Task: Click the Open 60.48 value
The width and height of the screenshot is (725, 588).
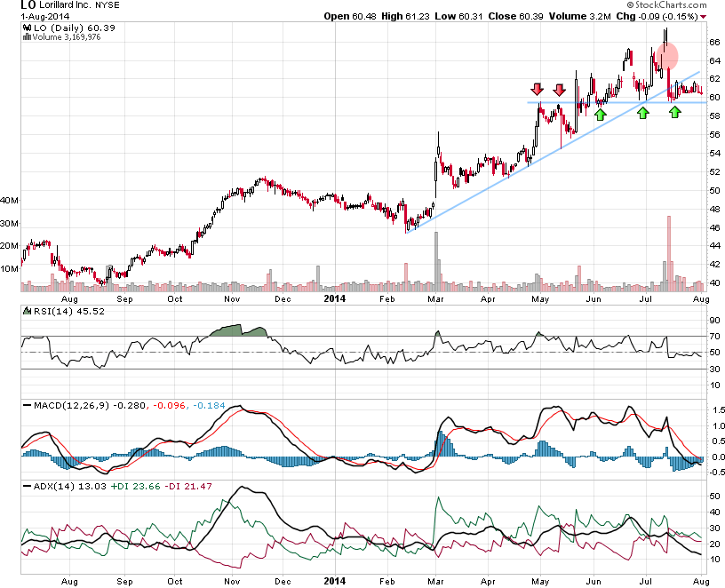Action: 350,16
